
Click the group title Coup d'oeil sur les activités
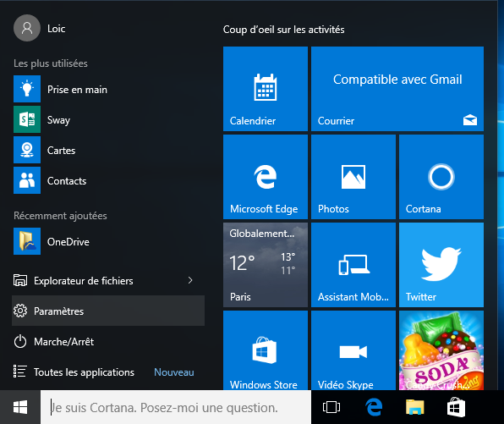(283, 30)
